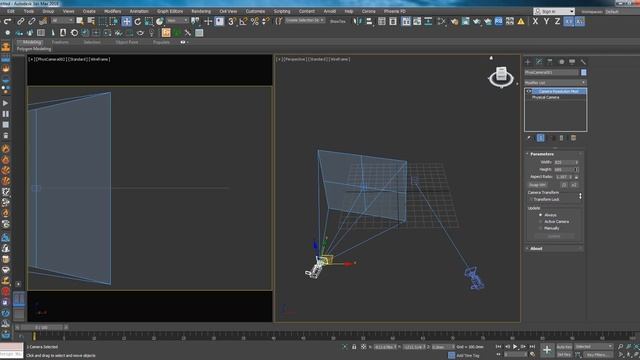Toggle the Percent Snap icon

pyautogui.click(x=255, y=21)
